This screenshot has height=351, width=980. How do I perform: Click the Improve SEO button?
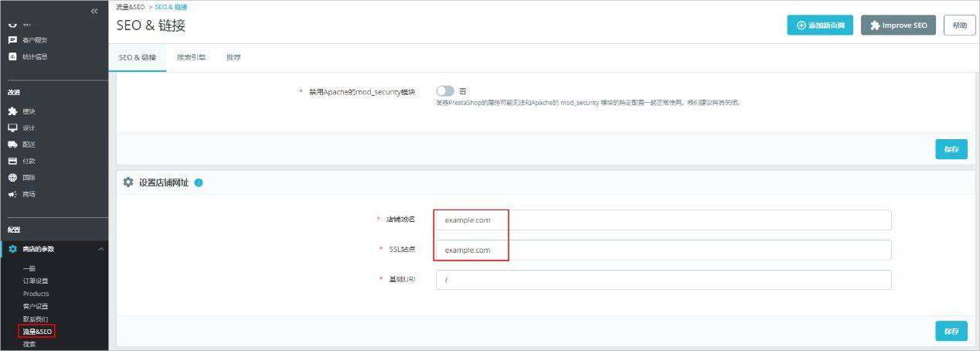[x=898, y=26]
